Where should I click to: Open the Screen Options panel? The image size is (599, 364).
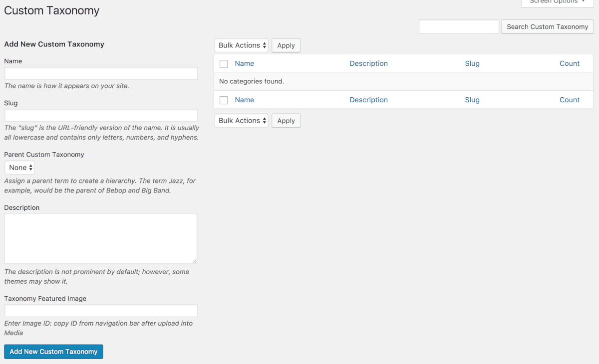pyautogui.click(x=557, y=2)
